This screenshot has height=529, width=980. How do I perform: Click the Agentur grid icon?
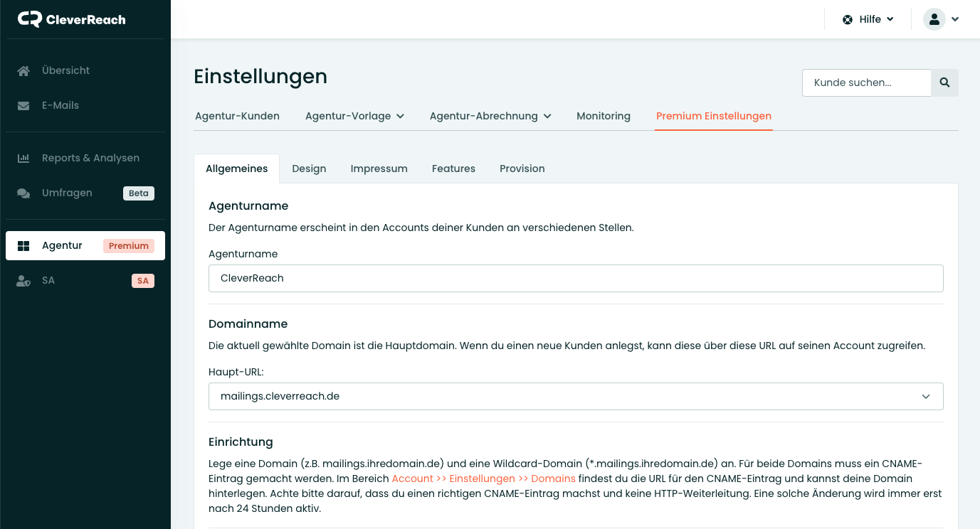pyautogui.click(x=23, y=245)
